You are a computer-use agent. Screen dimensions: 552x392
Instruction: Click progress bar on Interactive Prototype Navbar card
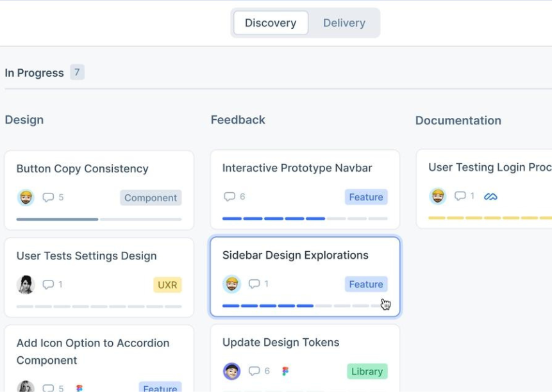point(305,218)
